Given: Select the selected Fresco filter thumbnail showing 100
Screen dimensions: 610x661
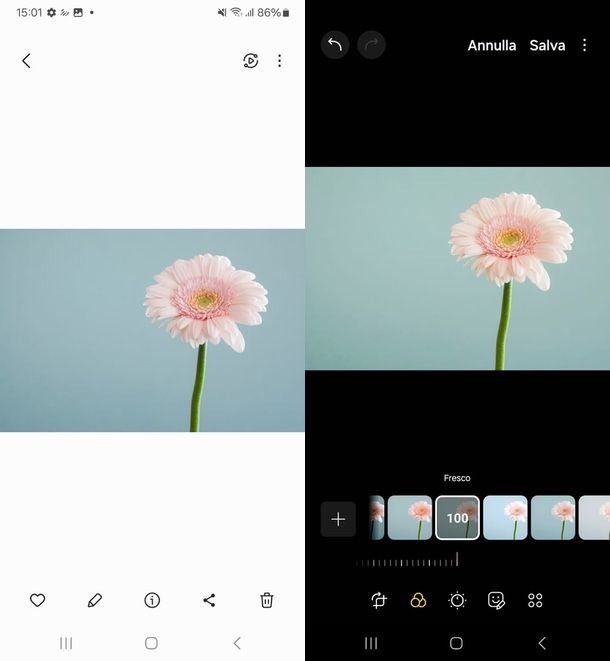Looking at the screenshot, I should pyautogui.click(x=457, y=518).
